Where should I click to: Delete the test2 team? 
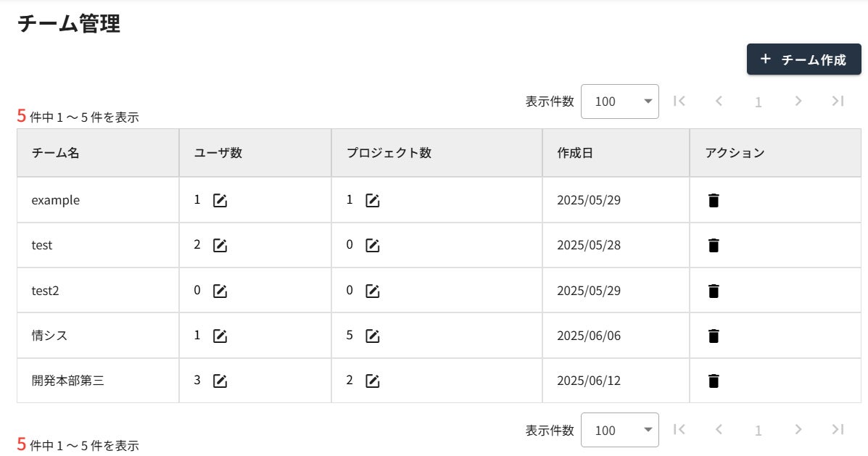714,291
